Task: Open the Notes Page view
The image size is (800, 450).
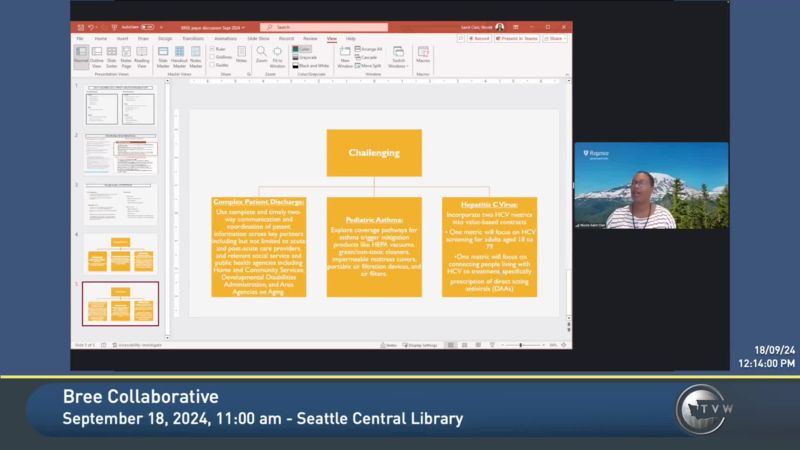Action: pos(126,55)
